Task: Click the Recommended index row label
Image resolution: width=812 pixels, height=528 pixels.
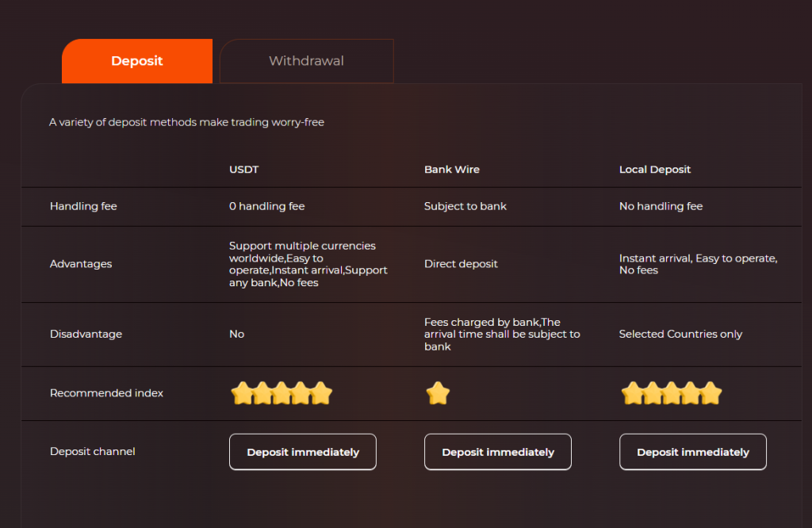Action: (x=106, y=393)
